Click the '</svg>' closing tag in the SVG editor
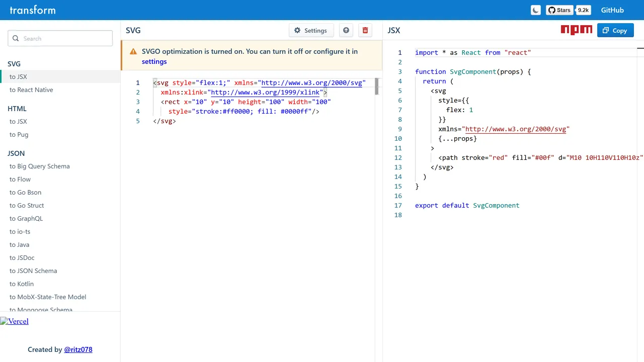 [165, 121]
